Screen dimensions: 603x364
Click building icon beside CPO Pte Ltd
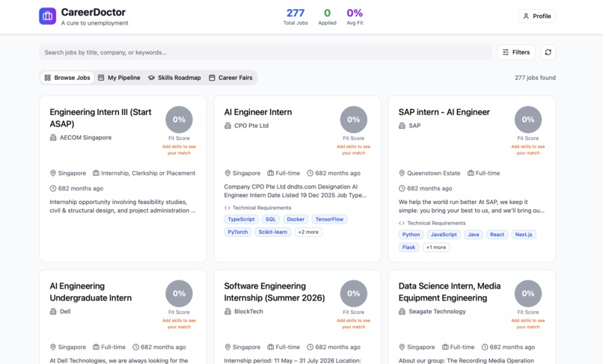[x=227, y=126]
